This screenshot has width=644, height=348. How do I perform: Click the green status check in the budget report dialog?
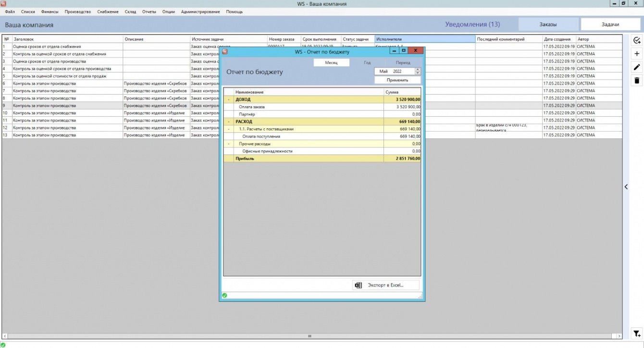point(224,295)
